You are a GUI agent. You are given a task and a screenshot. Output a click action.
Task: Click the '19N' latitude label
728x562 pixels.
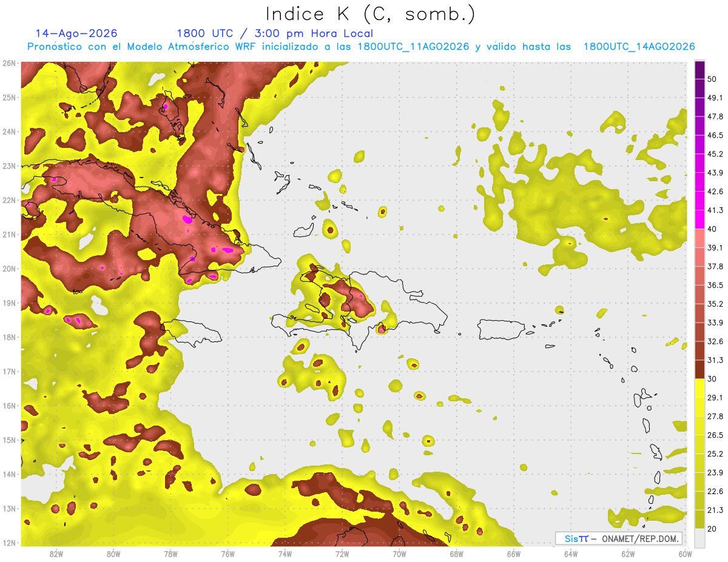pyautogui.click(x=9, y=303)
